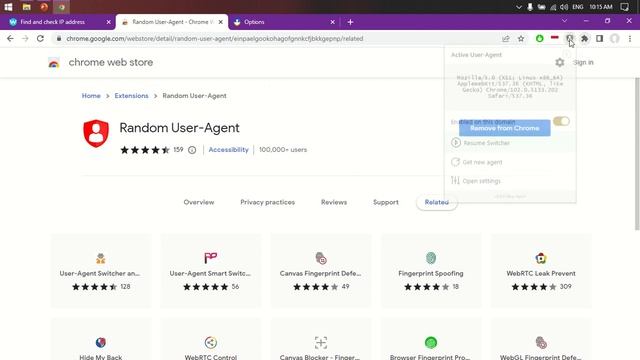Toggle the browser side panel

(600, 38)
